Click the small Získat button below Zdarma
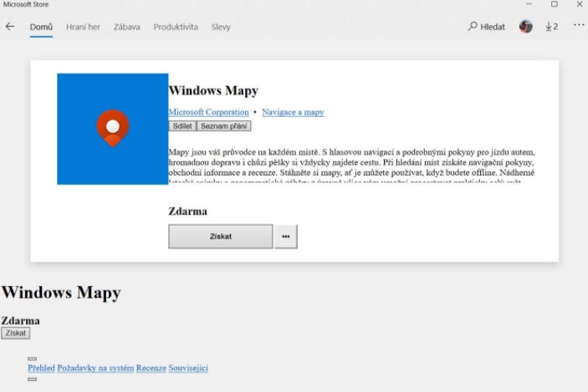 [x=15, y=333]
